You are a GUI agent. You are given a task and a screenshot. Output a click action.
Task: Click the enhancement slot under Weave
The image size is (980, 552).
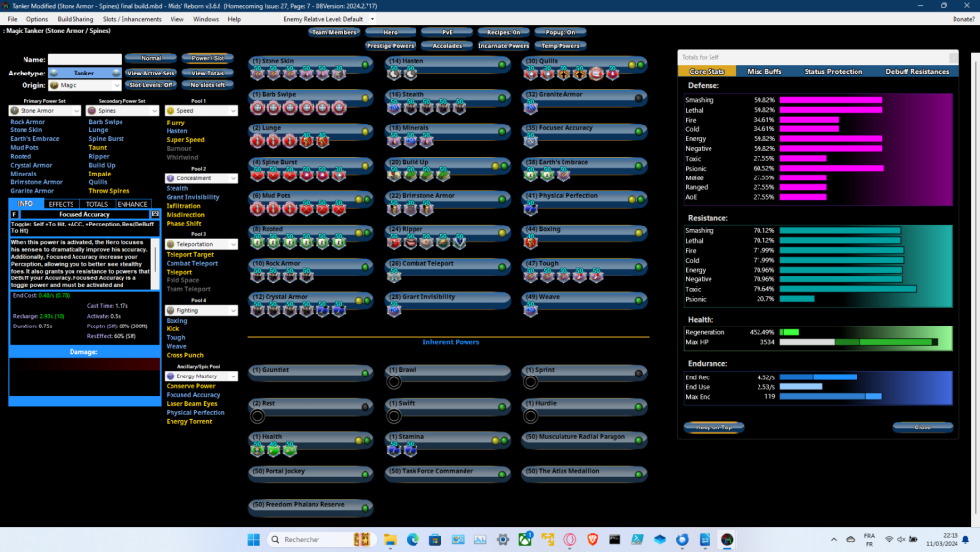[x=531, y=310]
